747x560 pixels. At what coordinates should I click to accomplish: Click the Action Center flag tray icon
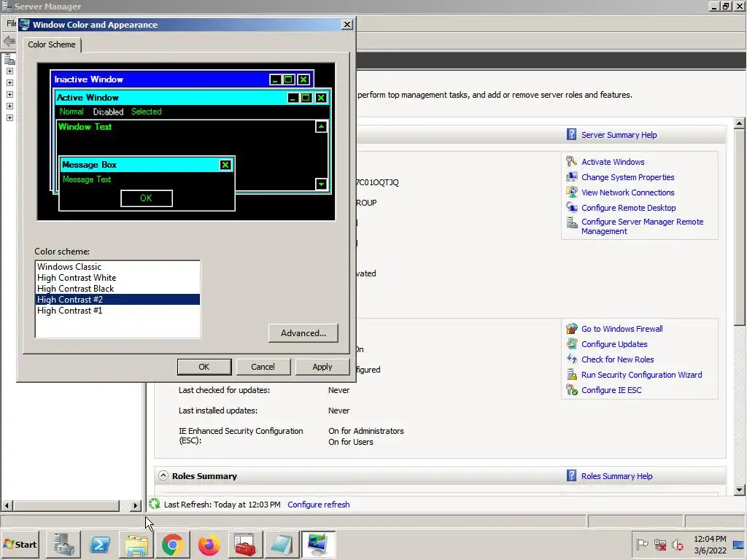point(642,544)
